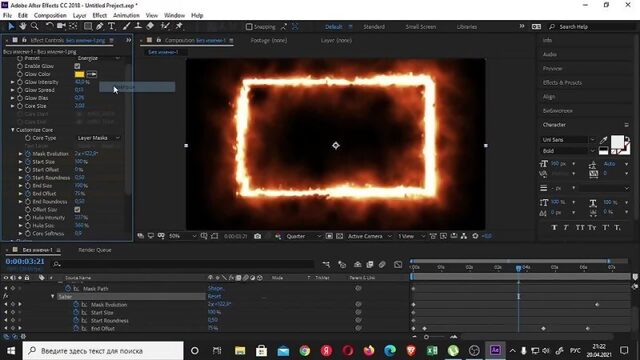The image size is (640, 360).
Task: Click the snapshot camera icon below viewer
Action: [258, 236]
